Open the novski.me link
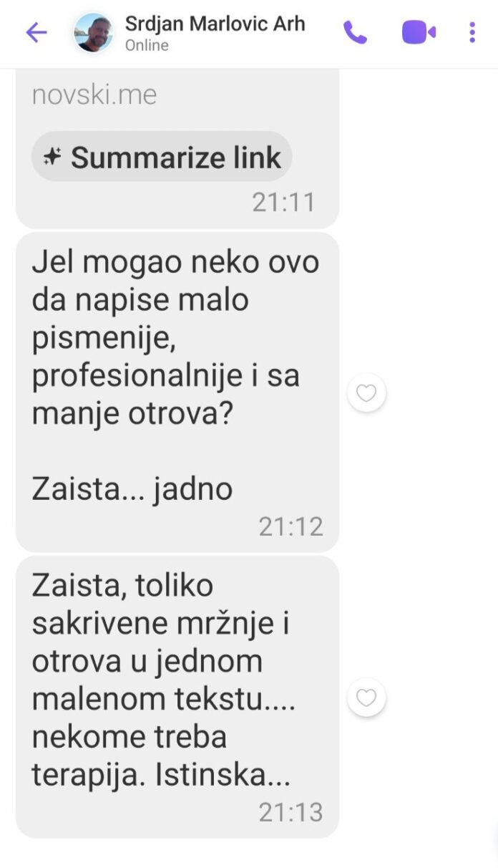Screen dimensions: 498x868 (94, 95)
